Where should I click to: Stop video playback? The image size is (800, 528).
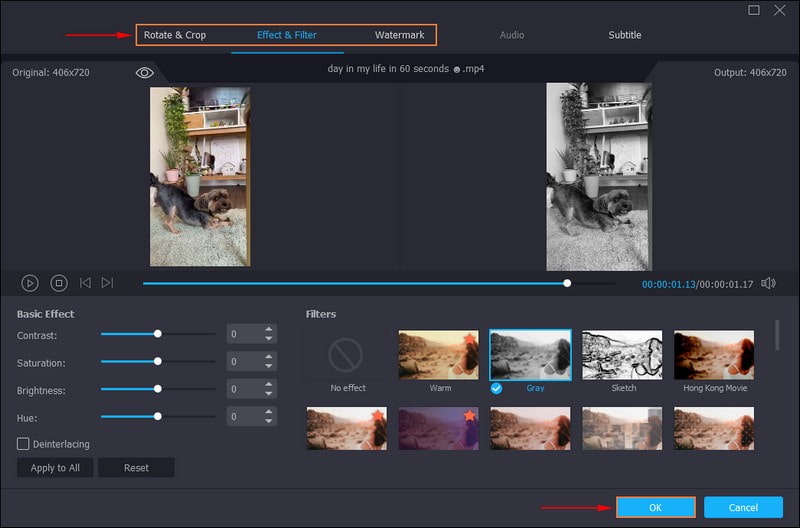click(59, 283)
